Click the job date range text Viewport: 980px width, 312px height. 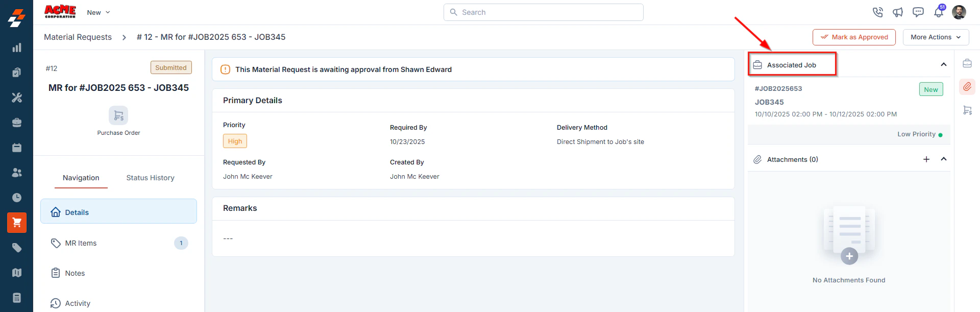coord(826,114)
